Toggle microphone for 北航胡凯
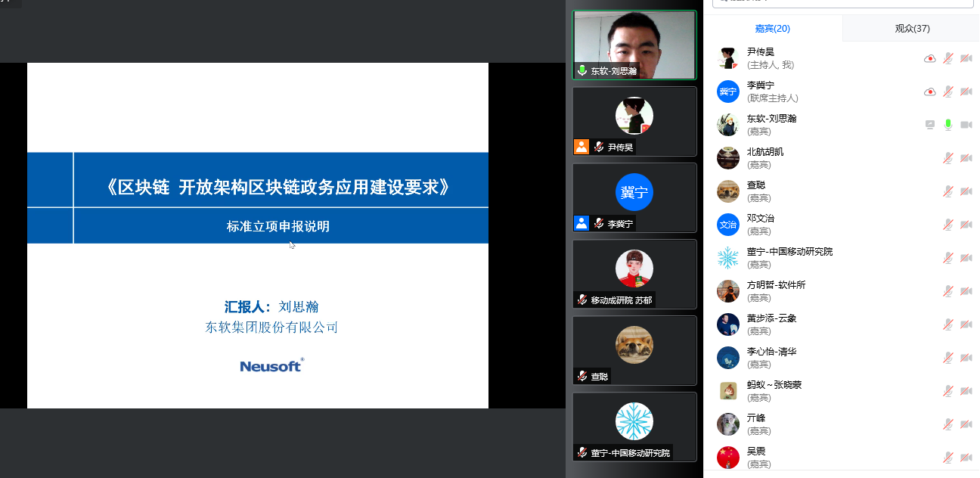The image size is (980, 478). pyautogui.click(x=948, y=158)
